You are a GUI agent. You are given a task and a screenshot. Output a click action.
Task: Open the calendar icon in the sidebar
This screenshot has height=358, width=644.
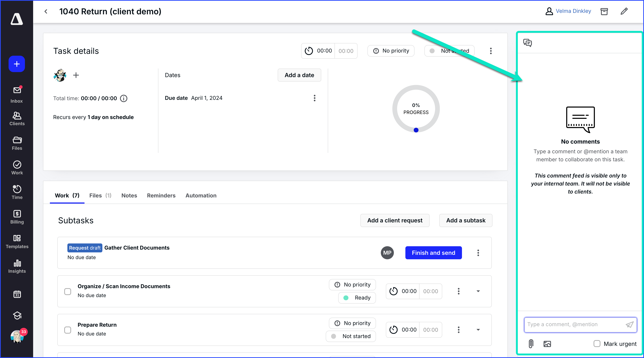coord(17,294)
